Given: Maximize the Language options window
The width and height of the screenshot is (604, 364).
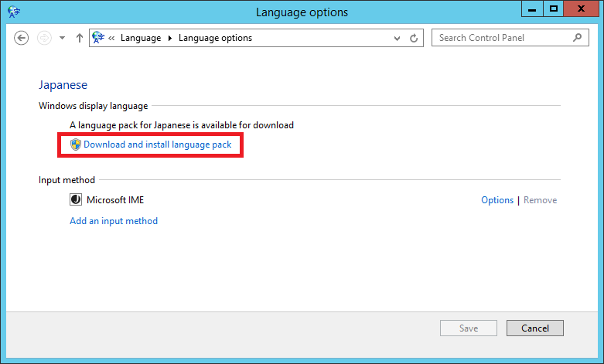Looking at the screenshot, I should (554, 9).
